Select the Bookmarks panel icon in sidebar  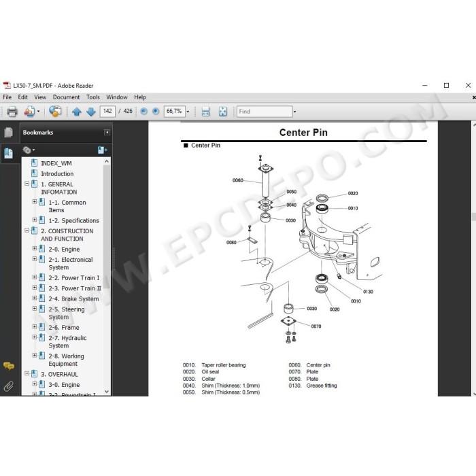coord(8,153)
